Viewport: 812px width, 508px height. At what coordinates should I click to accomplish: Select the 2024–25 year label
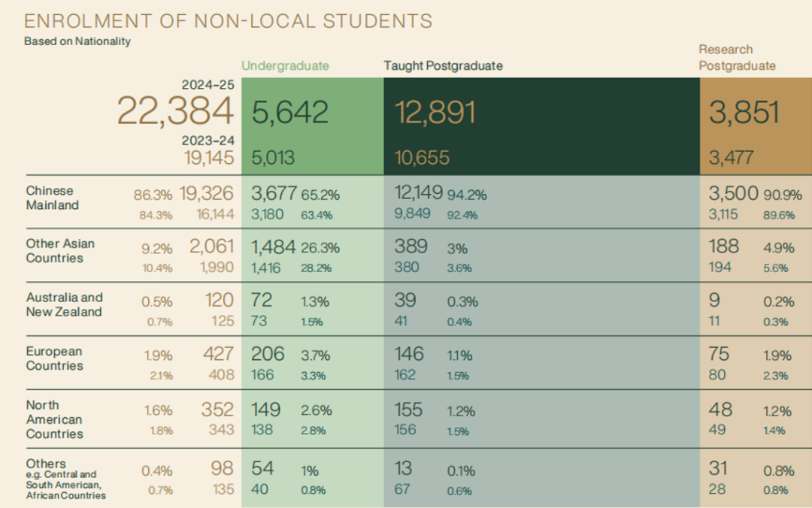point(208,85)
